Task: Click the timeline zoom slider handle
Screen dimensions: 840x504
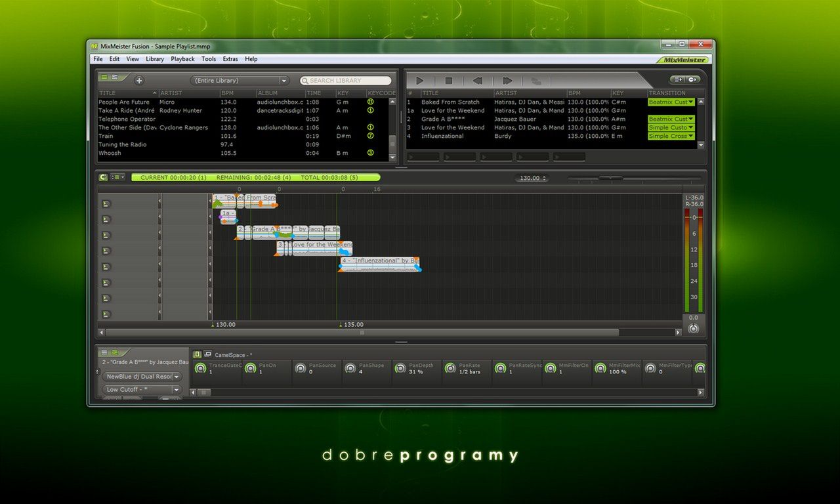Action: coord(611,178)
